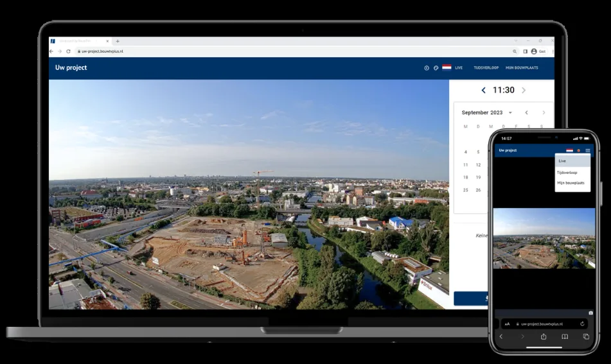Reload the page in the laptop browser
611x364 pixels.
(x=68, y=51)
